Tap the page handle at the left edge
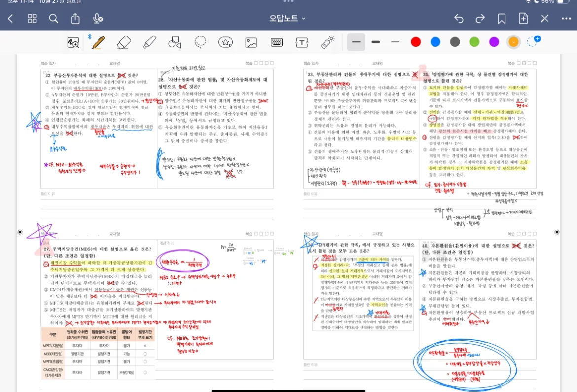 coord(20,232)
